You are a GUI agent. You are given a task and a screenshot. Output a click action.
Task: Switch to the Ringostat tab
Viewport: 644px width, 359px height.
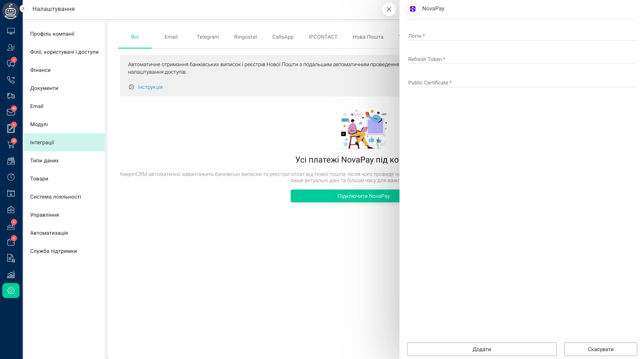245,37
